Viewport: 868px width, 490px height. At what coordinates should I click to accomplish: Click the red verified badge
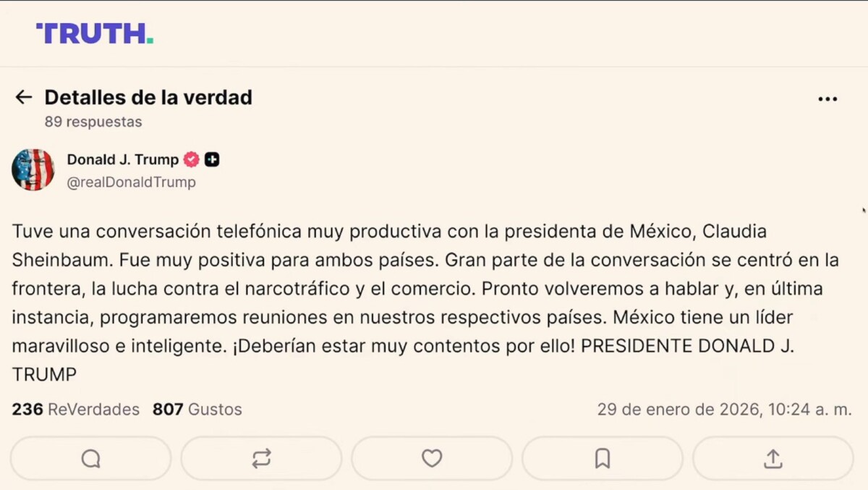[x=191, y=160]
